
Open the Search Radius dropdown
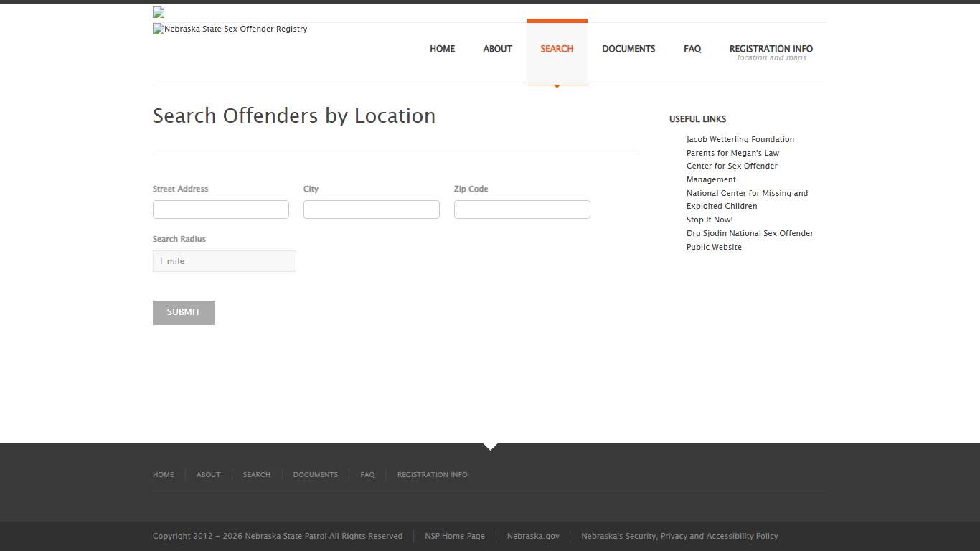click(x=224, y=260)
